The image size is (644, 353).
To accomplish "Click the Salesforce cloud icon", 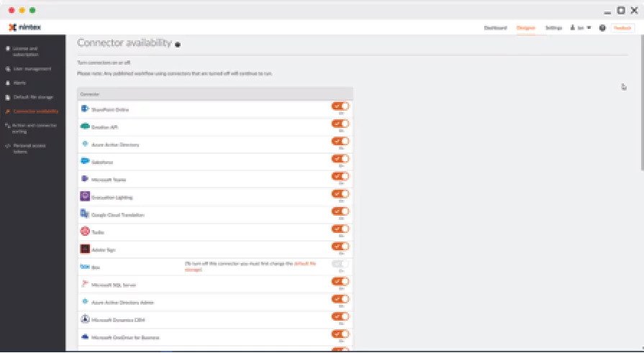I will [85, 161].
